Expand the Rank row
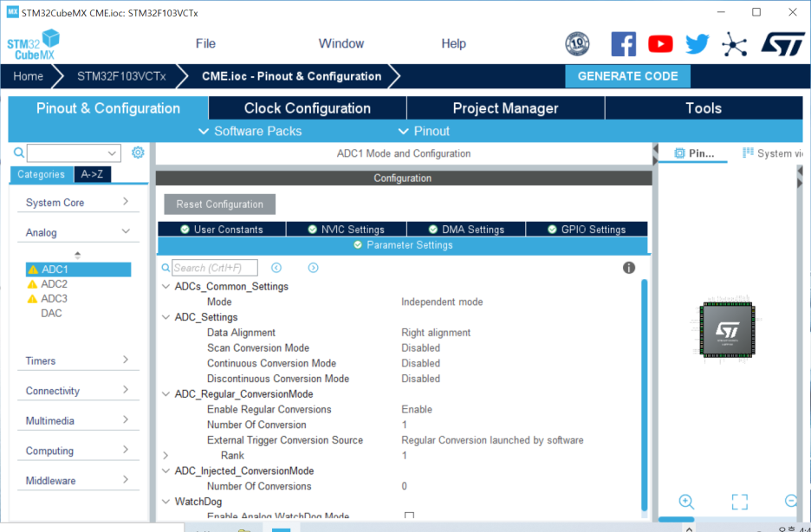This screenshot has width=811, height=532. click(165, 456)
